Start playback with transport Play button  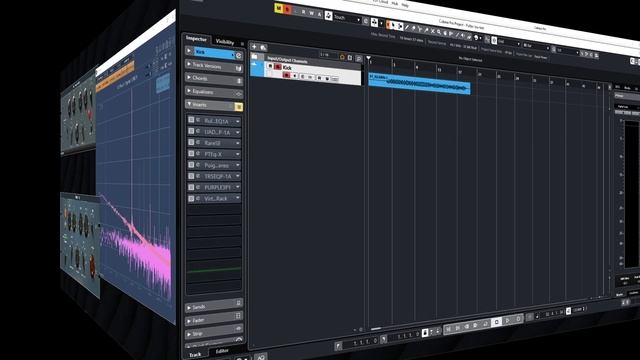coord(507,320)
